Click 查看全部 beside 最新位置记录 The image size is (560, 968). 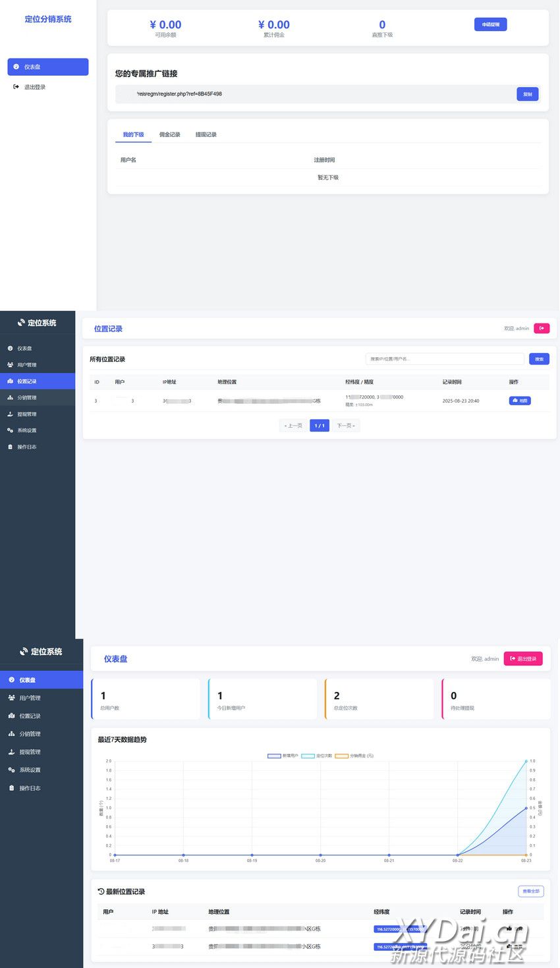tap(530, 892)
